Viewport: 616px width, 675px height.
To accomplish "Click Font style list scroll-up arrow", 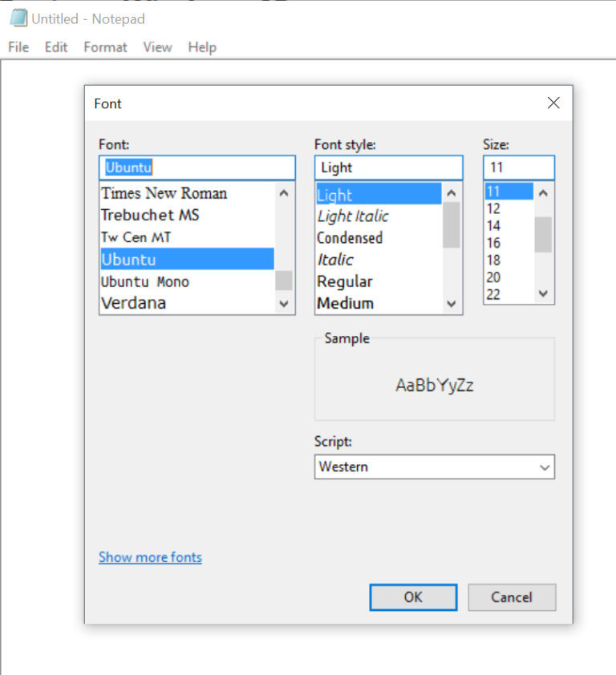I will pyautogui.click(x=452, y=193).
